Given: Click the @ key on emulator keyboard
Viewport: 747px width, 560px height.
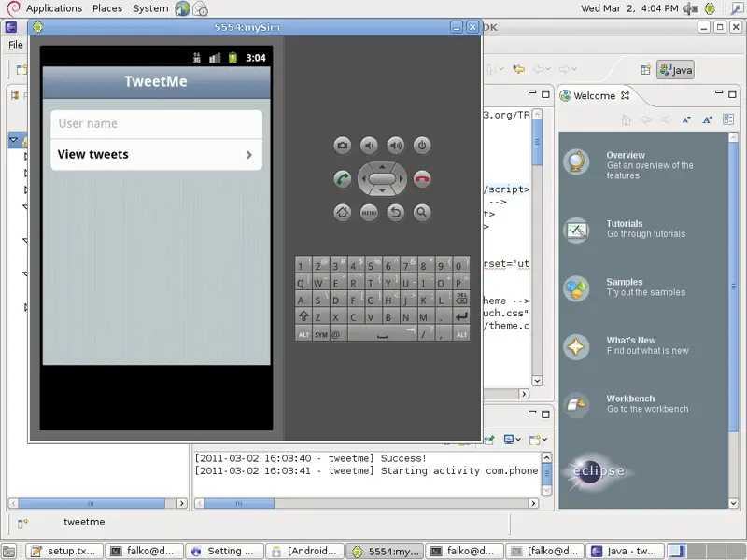Looking at the screenshot, I should tap(338, 334).
